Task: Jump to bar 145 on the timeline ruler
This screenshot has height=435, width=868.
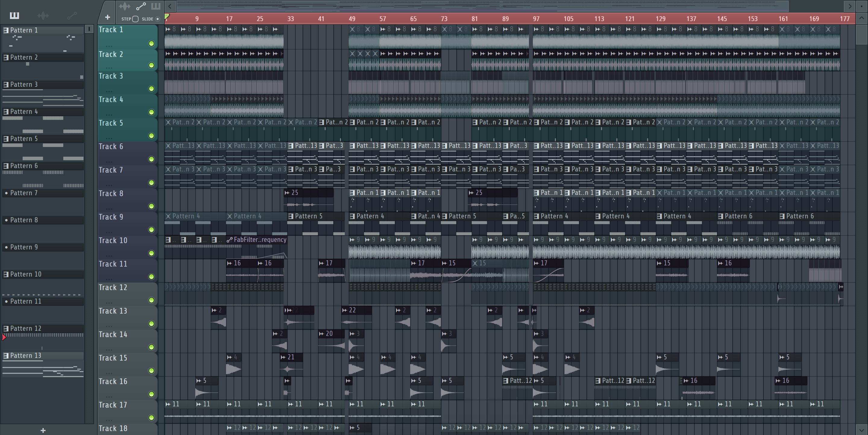Action: click(722, 19)
